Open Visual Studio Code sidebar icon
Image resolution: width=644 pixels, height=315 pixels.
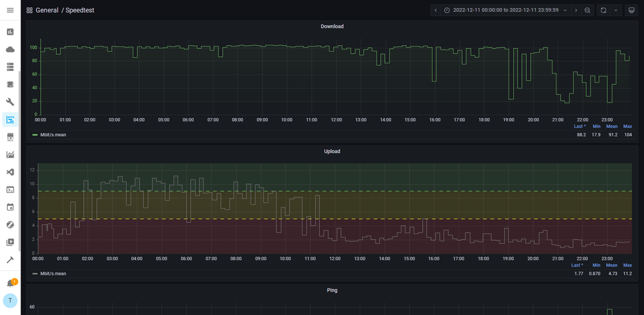(10, 172)
